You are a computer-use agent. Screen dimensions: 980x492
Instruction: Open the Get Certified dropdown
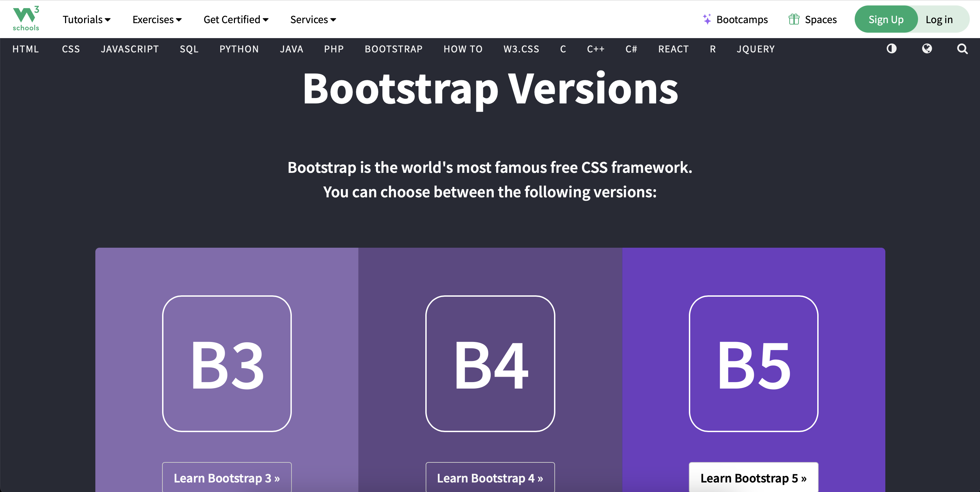coord(236,19)
